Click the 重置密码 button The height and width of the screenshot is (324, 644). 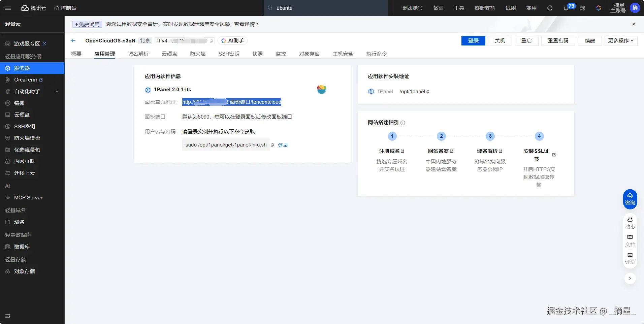(558, 41)
